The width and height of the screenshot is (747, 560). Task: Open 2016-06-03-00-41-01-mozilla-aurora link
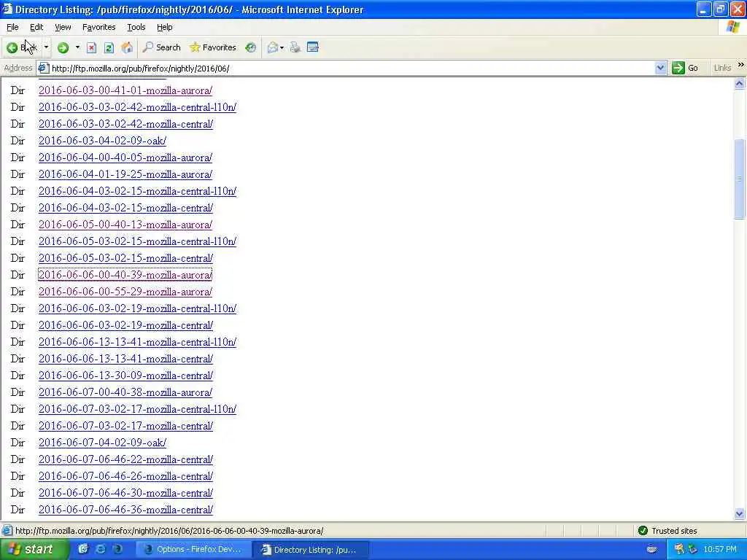(125, 90)
